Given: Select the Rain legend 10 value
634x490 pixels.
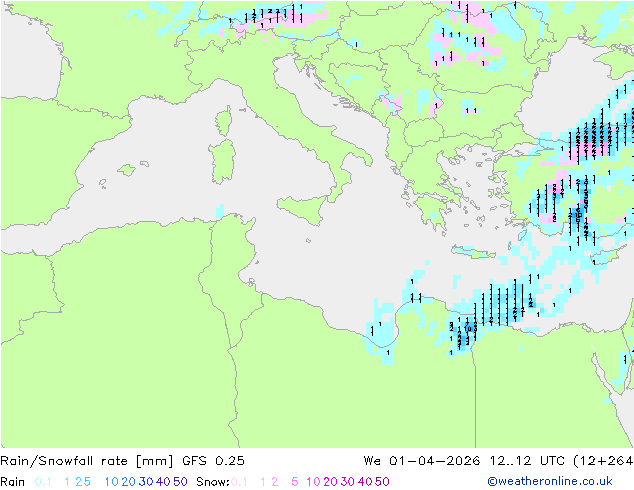Looking at the screenshot, I should pyautogui.click(x=111, y=482).
